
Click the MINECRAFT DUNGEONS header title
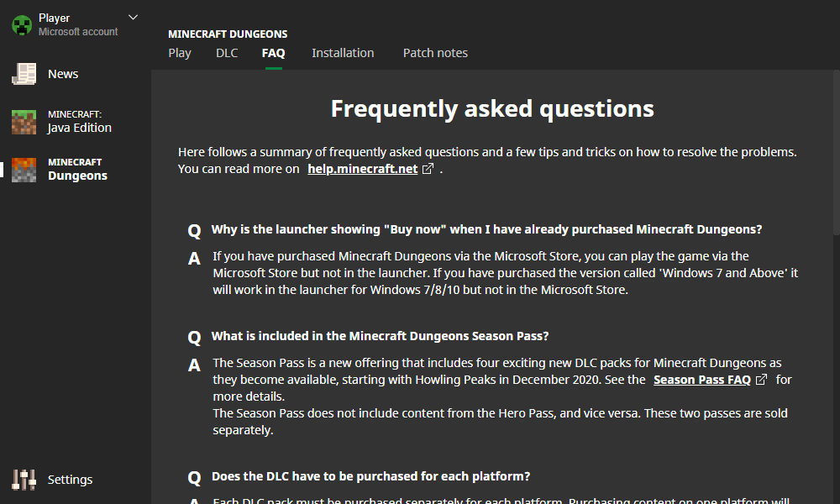point(228,34)
